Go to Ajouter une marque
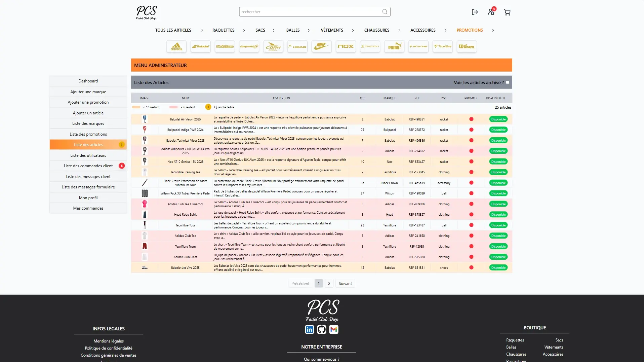Viewport: 644px width, 362px height. [x=88, y=92]
